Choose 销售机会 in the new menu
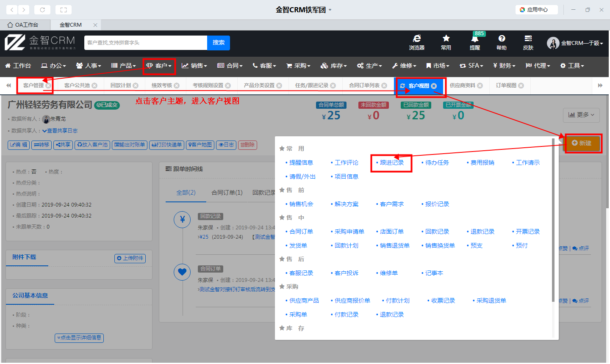610x364 pixels. click(301, 204)
